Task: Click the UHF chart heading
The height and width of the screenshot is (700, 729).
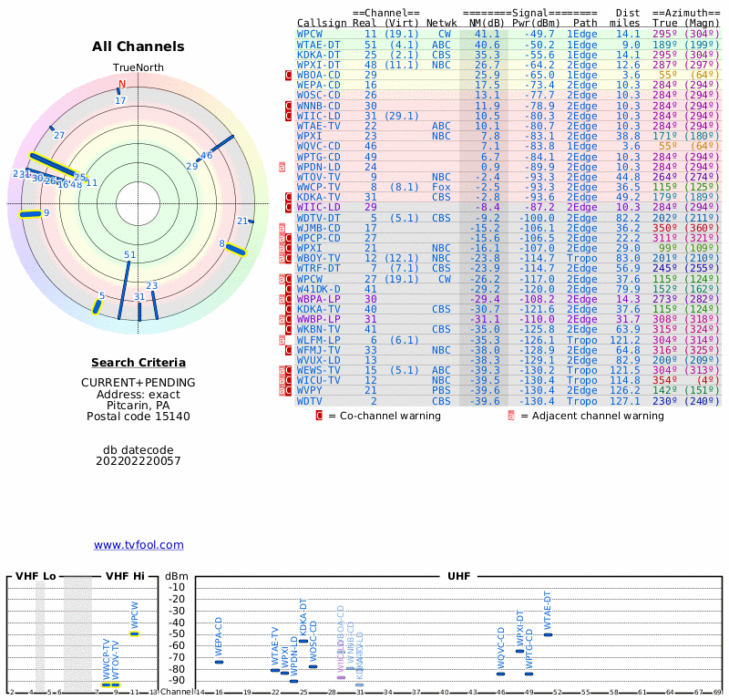Action: 459,576
